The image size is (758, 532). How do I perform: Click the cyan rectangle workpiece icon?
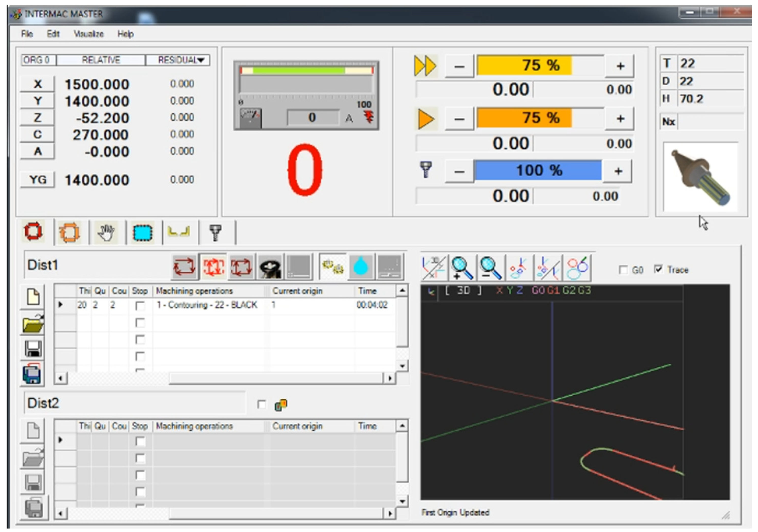[143, 232]
